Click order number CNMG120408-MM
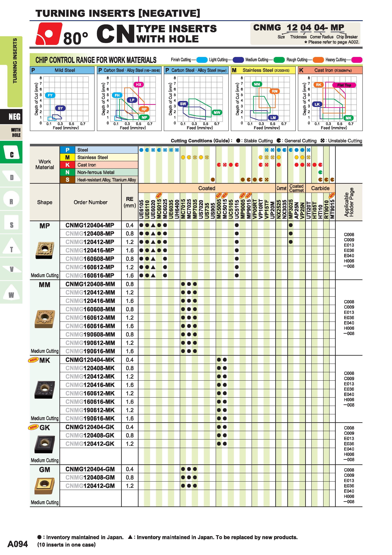Screen dimensions: 392x555 point(90,284)
